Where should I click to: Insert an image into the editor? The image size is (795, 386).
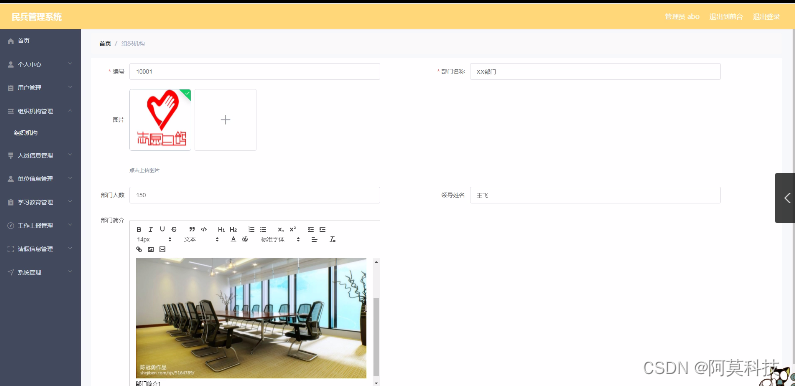tap(151, 249)
